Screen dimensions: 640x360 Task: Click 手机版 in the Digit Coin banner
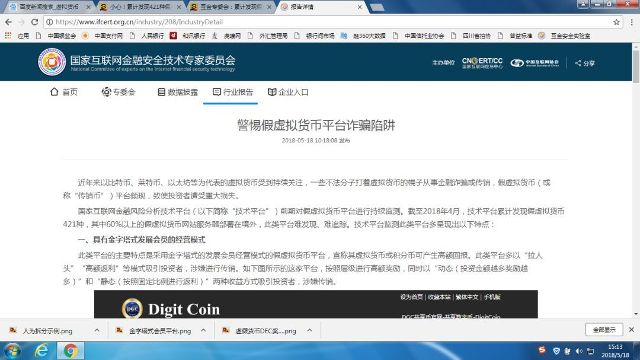(492, 297)
